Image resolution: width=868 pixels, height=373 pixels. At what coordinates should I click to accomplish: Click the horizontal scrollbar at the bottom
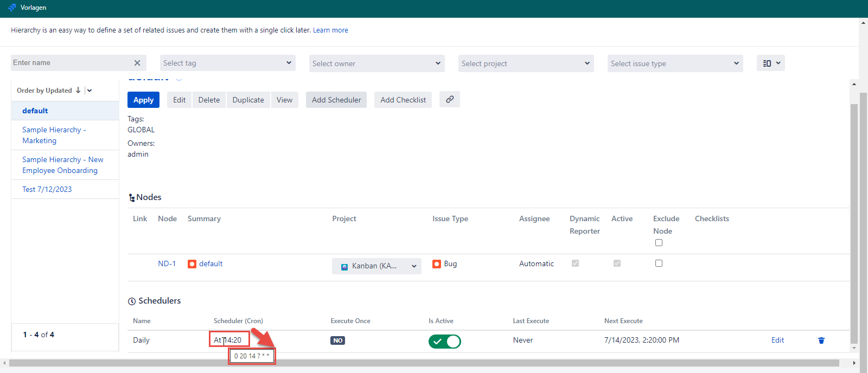pos(423,363)
